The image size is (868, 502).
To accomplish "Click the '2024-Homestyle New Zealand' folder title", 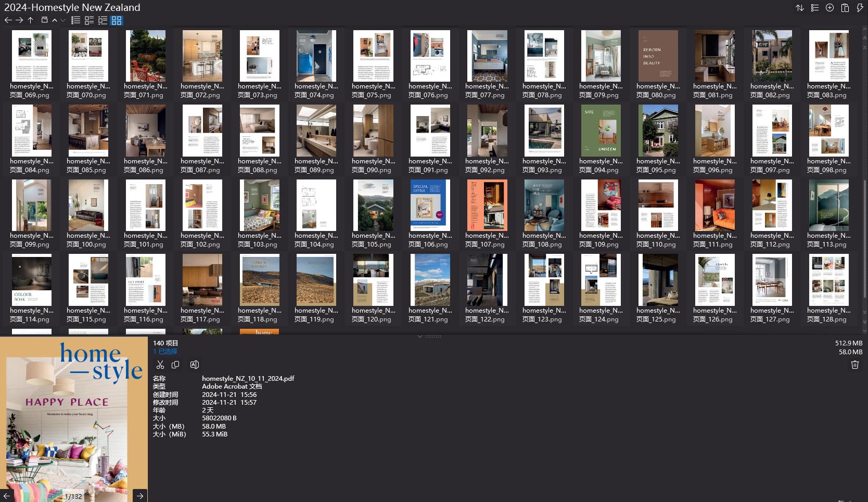I will point(72,7).
